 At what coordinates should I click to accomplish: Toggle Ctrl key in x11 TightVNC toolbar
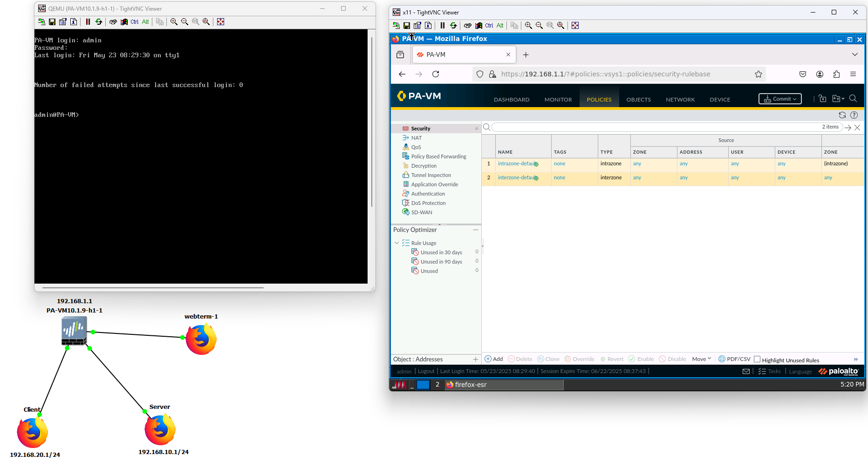pyautogui.click(x=489, y=26)
